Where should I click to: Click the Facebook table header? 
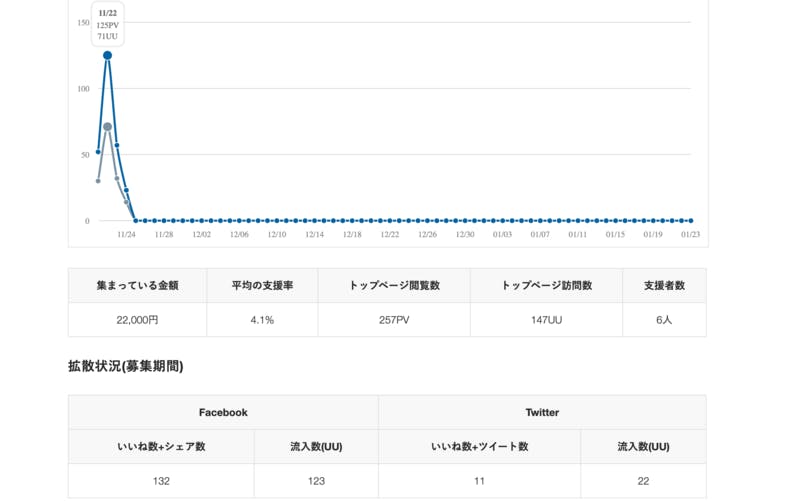click(223, 412)
